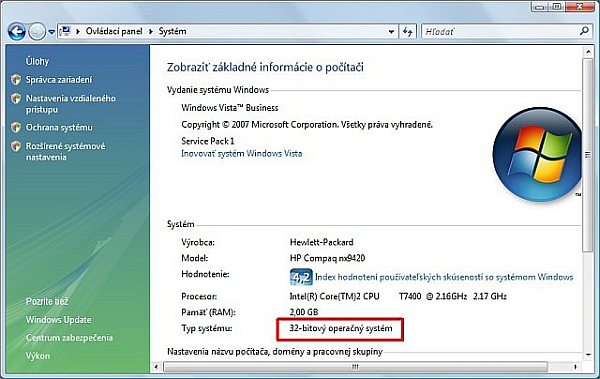Select Ovládací panel in the breadcrumb

tap(114, 31)
